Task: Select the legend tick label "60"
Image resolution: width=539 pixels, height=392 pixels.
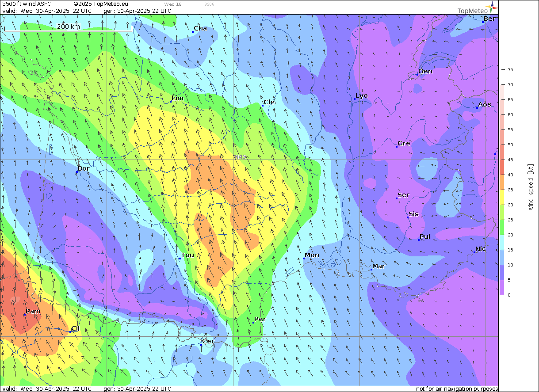Action: 510,114
